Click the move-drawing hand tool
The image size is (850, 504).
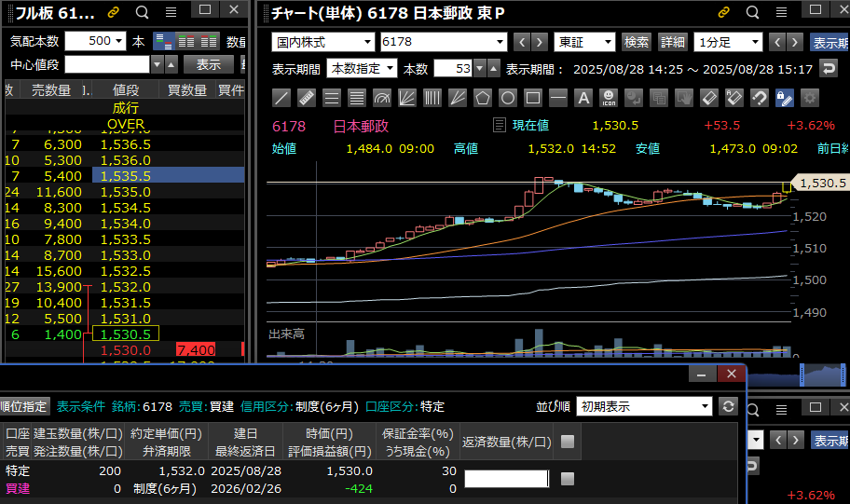tap(684, 98)
